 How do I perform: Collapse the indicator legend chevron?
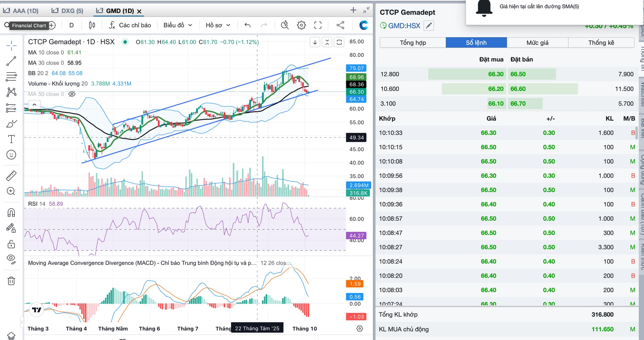(34, 105)
